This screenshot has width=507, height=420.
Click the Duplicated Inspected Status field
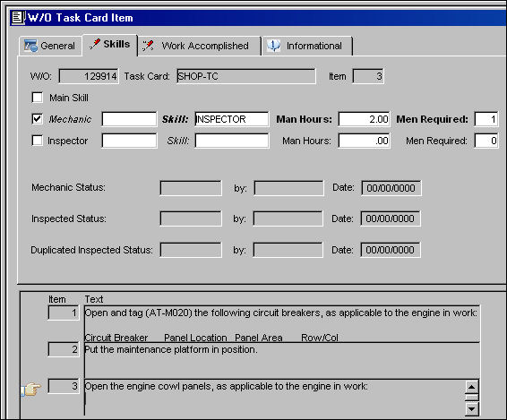[x=191, y=250]
